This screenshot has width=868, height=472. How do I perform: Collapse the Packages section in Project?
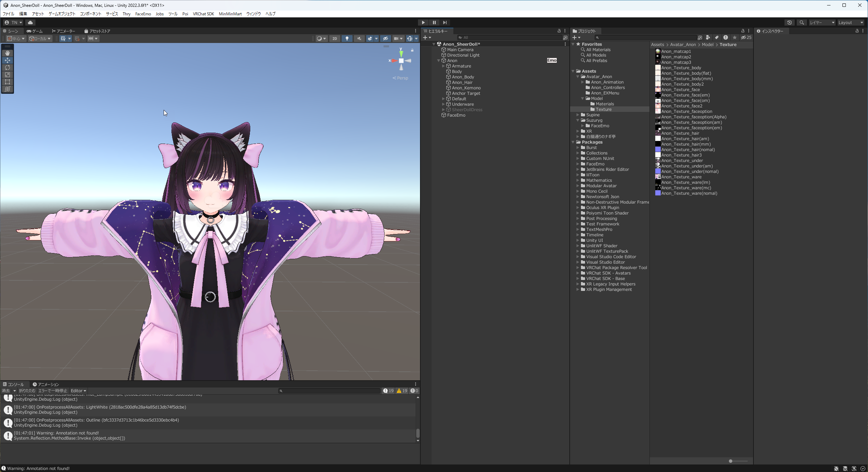click(x=573, y=142)
